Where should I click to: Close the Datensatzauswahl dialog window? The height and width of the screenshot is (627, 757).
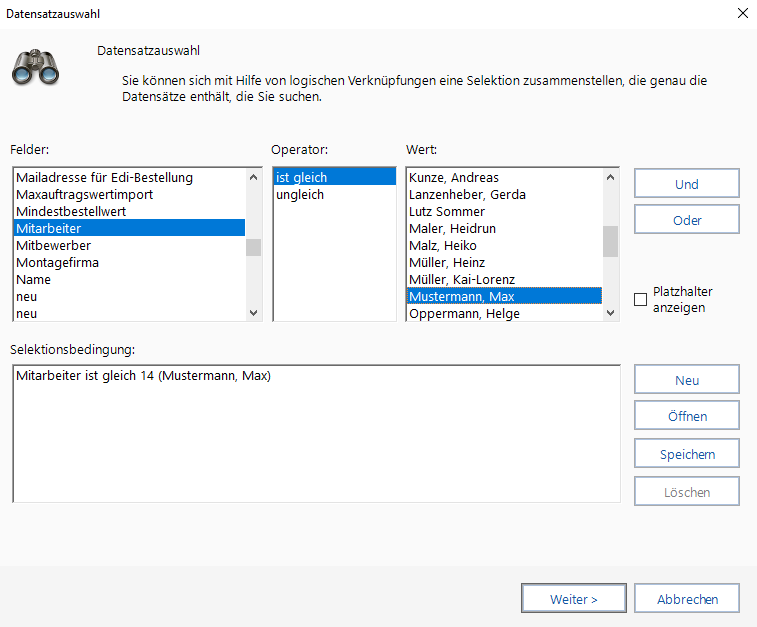pyautogui.click(x=742, y=14)
